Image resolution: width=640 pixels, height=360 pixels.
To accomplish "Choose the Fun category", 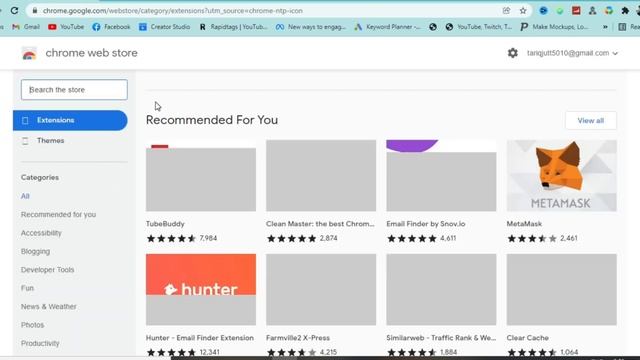I will tap(27, 288).
